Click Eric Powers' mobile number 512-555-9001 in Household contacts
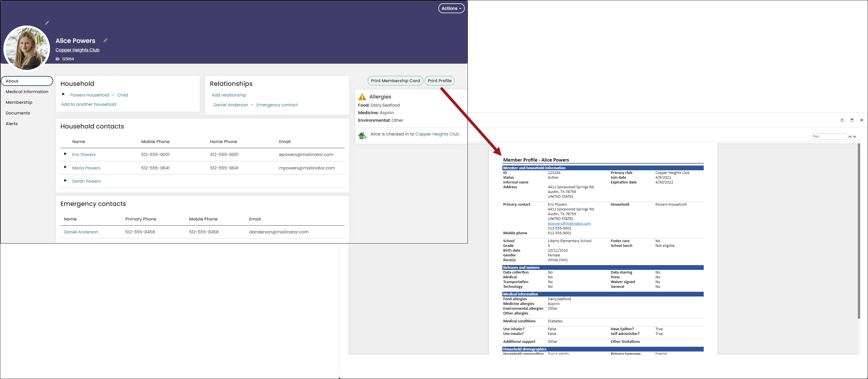This screenshot has width=868, height=379. point(155,155)
